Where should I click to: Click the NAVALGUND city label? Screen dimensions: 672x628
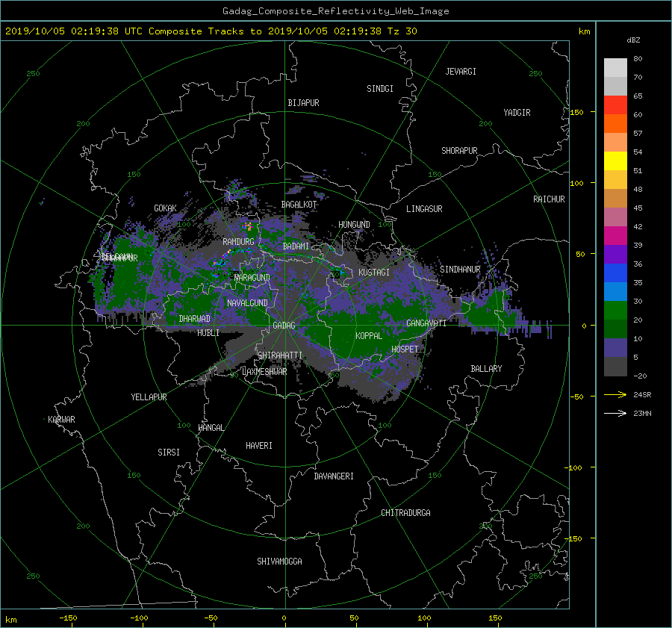248,303
